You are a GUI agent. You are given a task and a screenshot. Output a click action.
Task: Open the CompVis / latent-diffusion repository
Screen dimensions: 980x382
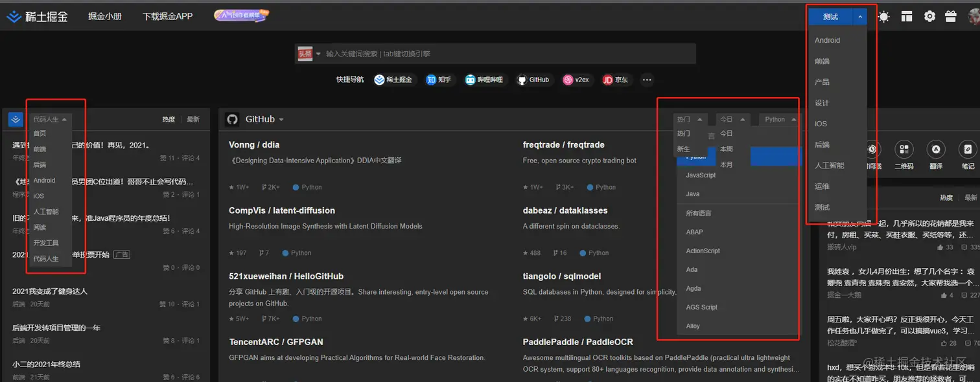pyautogui.click(x=282, y=210)
